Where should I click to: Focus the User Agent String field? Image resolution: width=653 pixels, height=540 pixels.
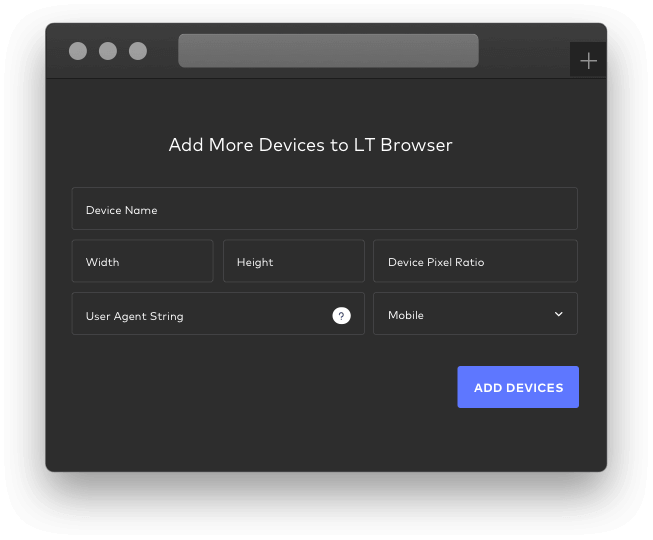[x=218, y=314]
